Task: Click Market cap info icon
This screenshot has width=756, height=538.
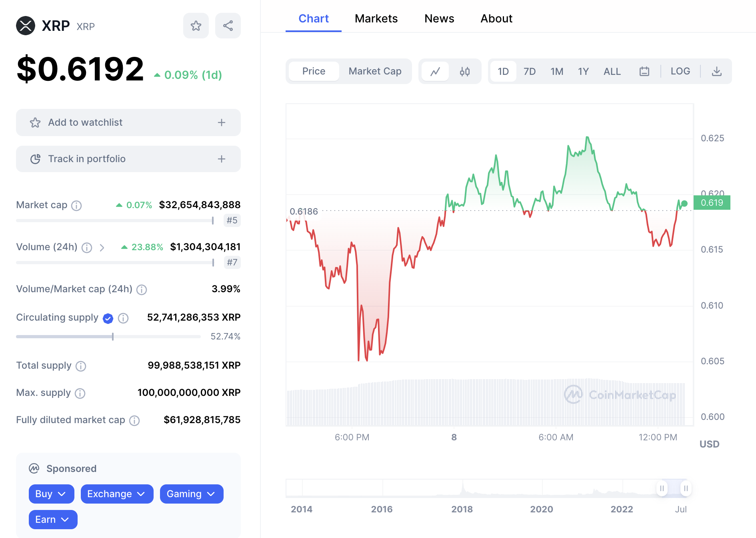Action: 76,205
